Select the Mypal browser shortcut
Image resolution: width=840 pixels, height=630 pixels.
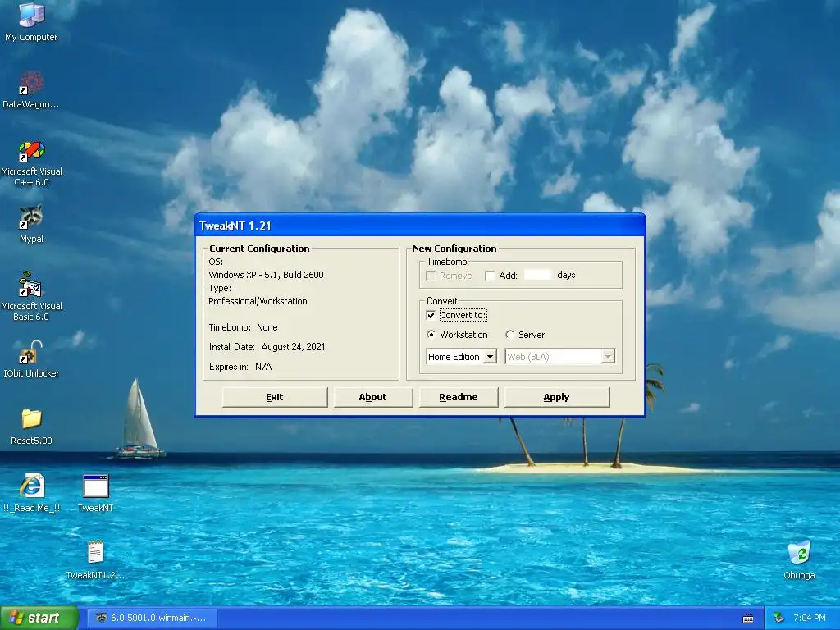point(31,225)
